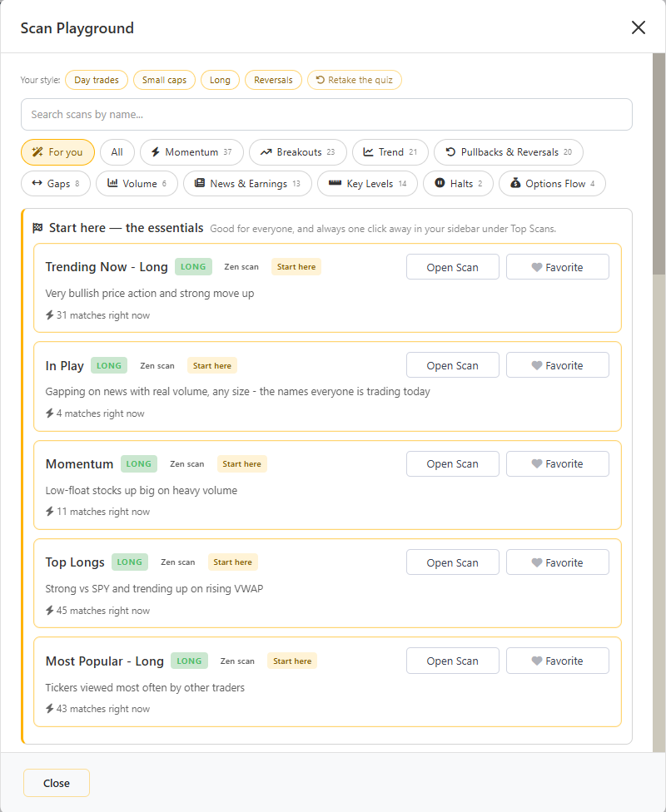This screenshot has height=812, width=666.
Task: Switch to the For you filter
Action: [x=57, y=152]
